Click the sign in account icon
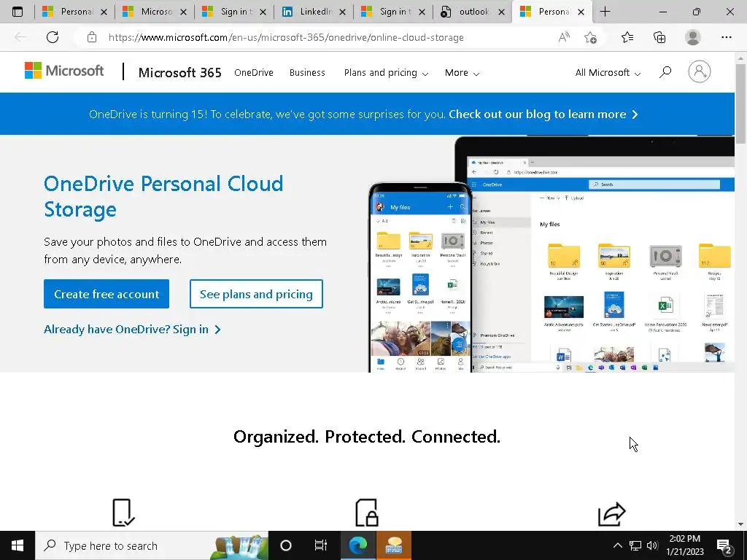747x560 pixels. [700, 71]
